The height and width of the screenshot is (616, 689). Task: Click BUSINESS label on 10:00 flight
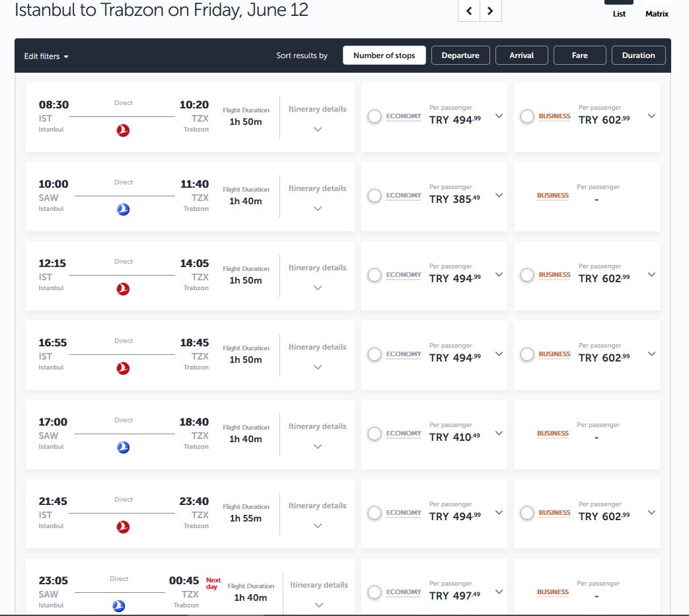tap(553, 195)
